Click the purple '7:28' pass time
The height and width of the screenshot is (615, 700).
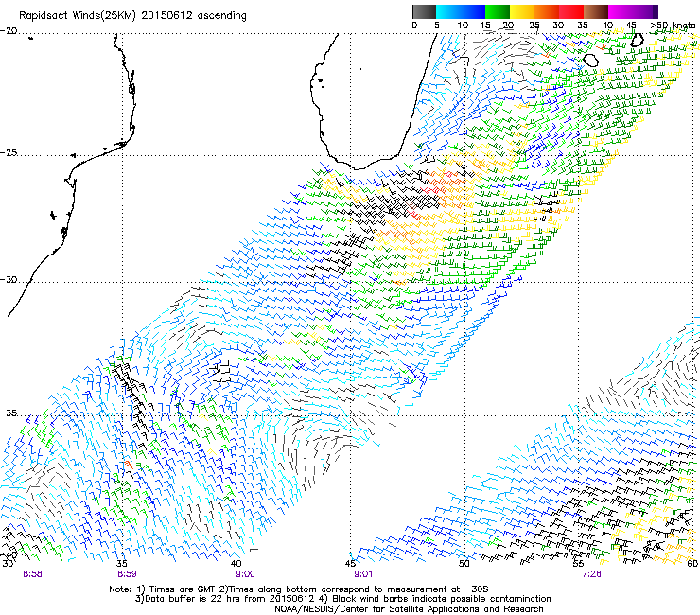tap(592, 574)
